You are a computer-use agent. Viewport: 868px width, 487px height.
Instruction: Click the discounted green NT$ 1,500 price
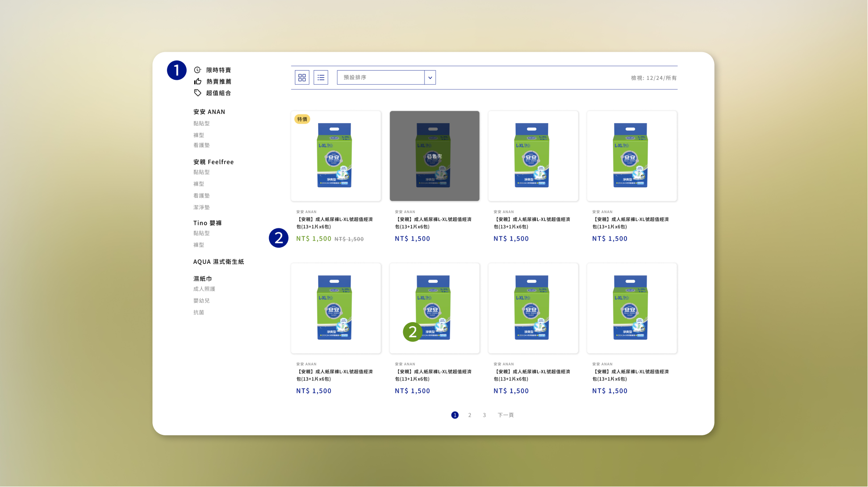click(314, 239)
